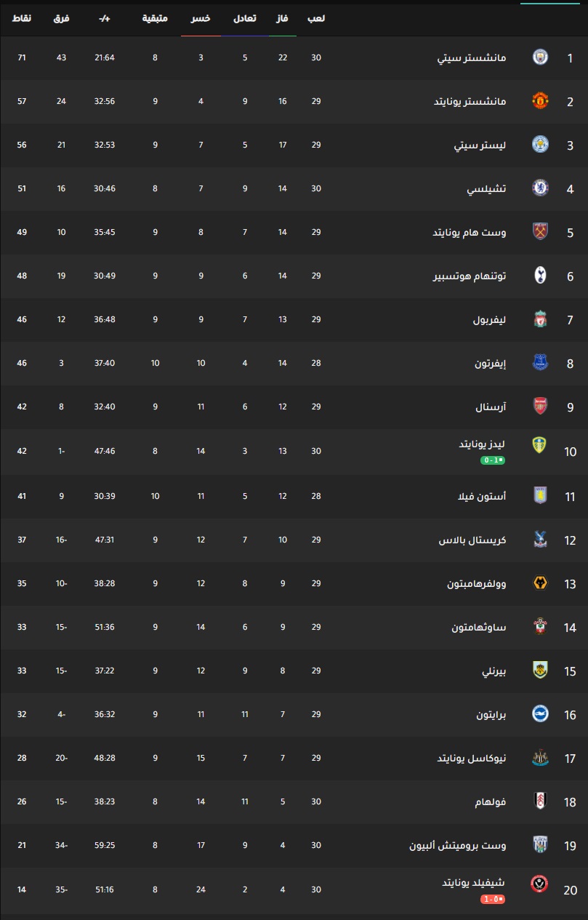Select the تعادل draws column header
This screenshot has height=920, width=588.
pos(245,18)
